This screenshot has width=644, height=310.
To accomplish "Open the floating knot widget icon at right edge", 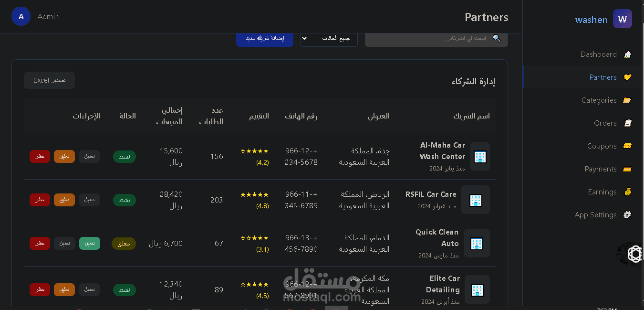I will (634, 254).
